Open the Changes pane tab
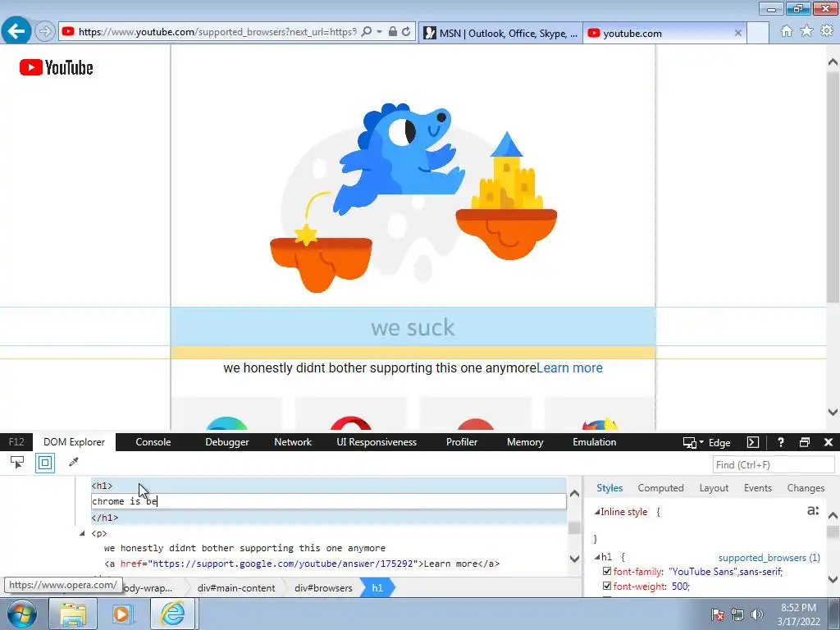 806,488
